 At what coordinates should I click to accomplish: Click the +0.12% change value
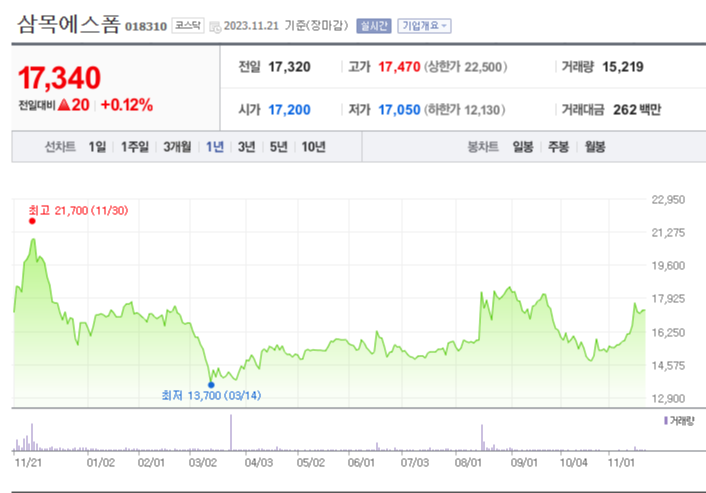pyautogui.click(x=127, y=105)
